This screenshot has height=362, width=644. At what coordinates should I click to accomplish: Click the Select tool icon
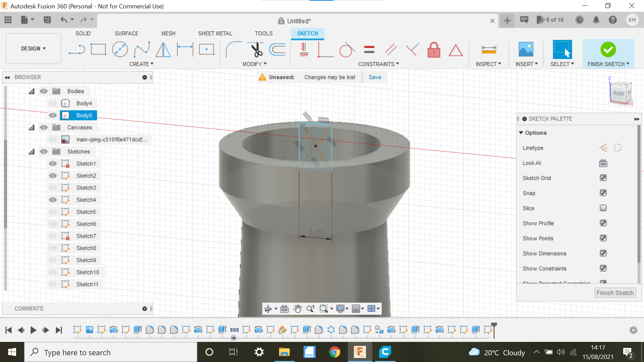tap(562, 50)
